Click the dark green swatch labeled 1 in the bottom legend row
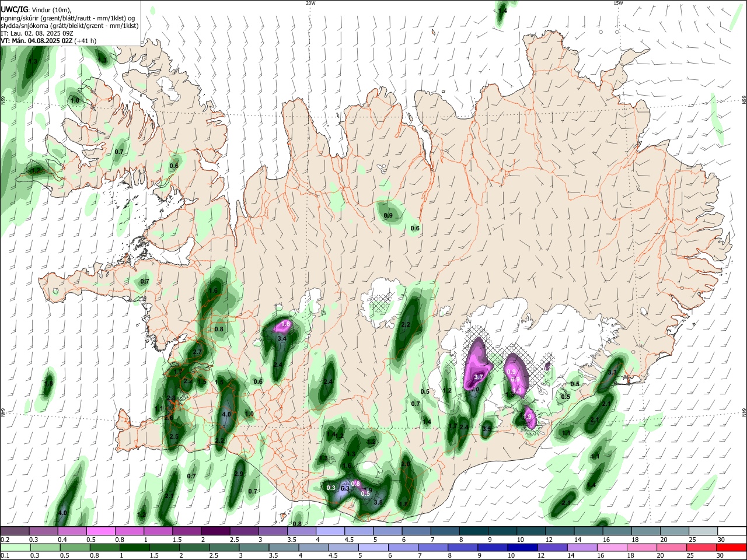This screenshot has height=560, width=747. pyautogui.click(x=134, y=547)
